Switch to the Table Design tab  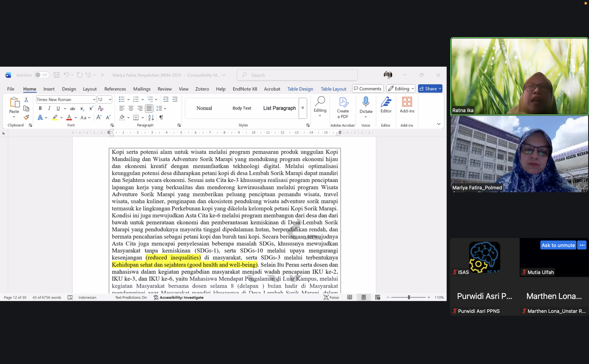pos(300,89)
